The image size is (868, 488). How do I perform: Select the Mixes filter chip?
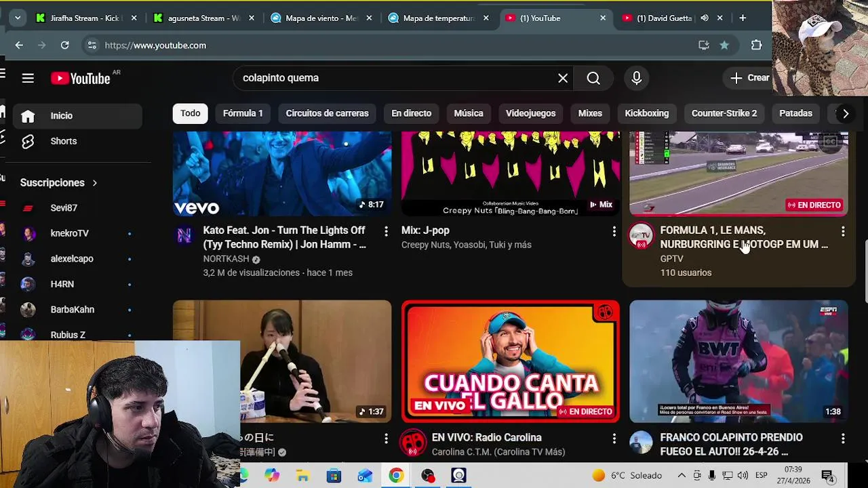point(590,113)
